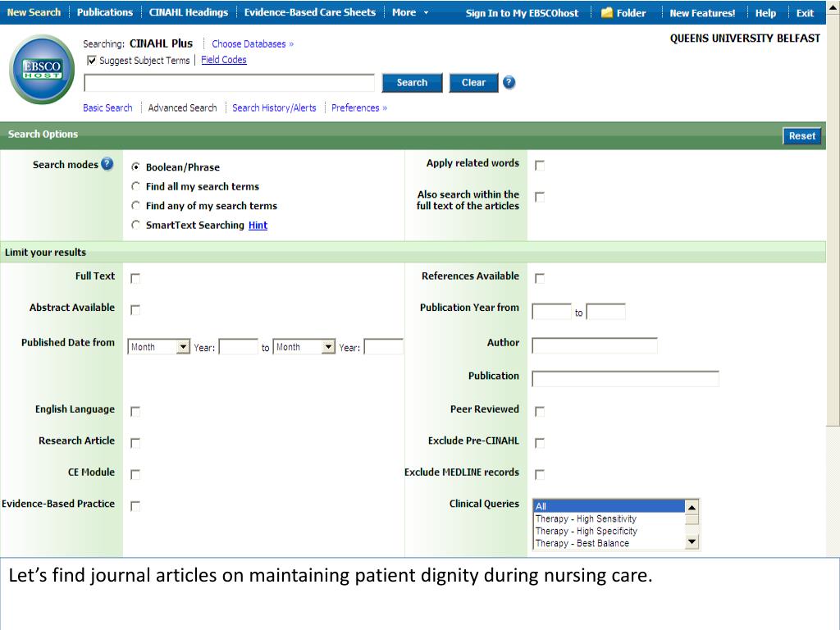Click the main search text box
Image resolution: width=840 pixels, height=630 pixels.
click(230, 83)
